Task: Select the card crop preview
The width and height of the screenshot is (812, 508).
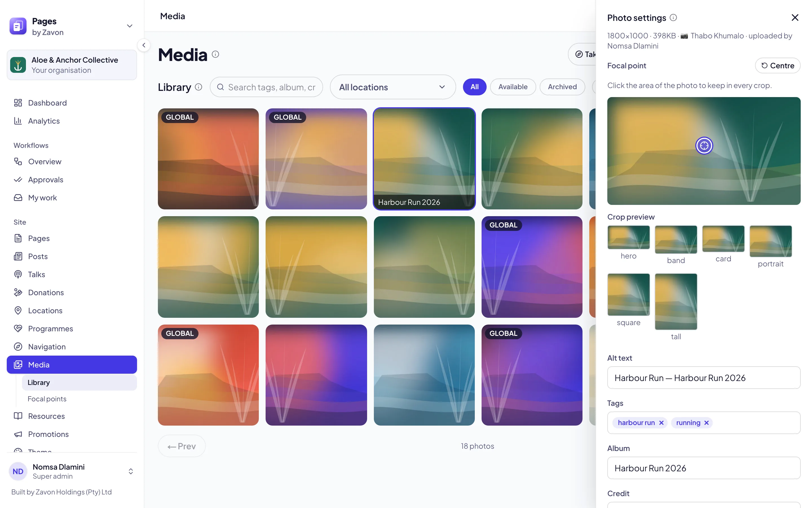Action: tap(723, 238)
